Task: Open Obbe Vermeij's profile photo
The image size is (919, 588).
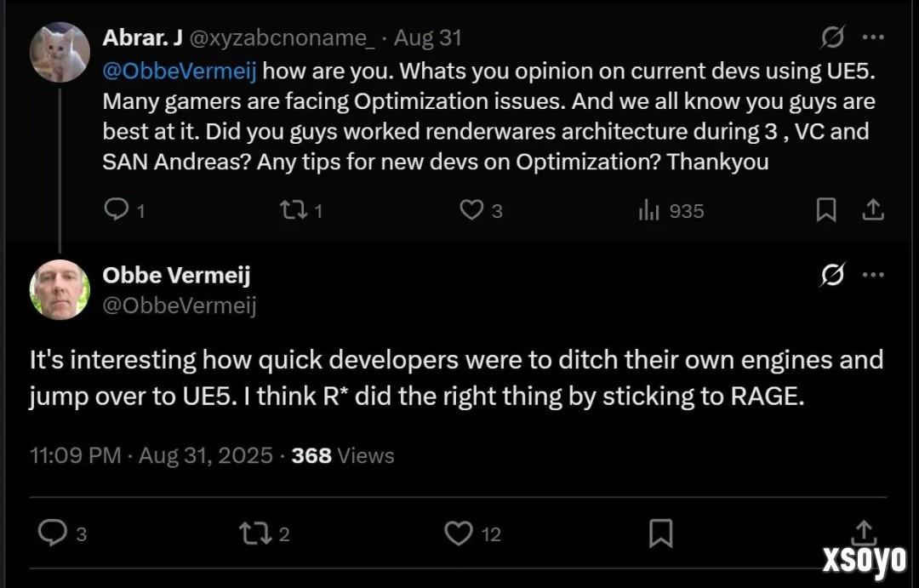Action: 60,289
